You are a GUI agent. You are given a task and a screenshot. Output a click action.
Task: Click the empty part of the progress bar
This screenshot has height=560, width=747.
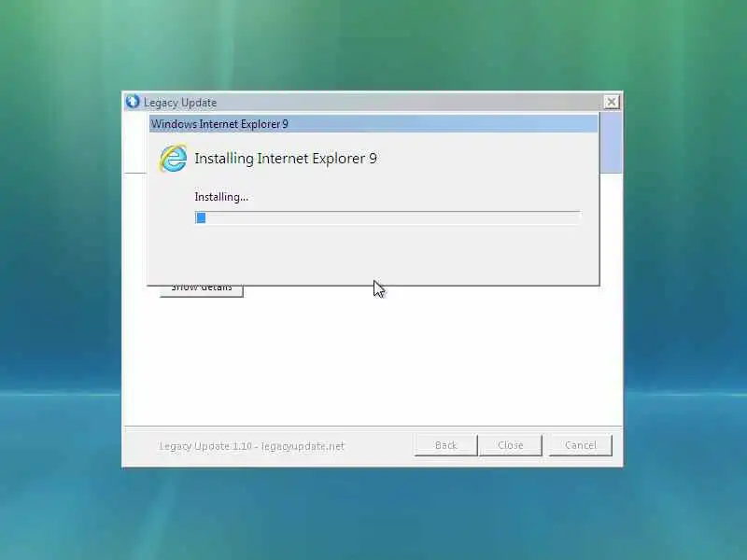[x=392, y=217]
